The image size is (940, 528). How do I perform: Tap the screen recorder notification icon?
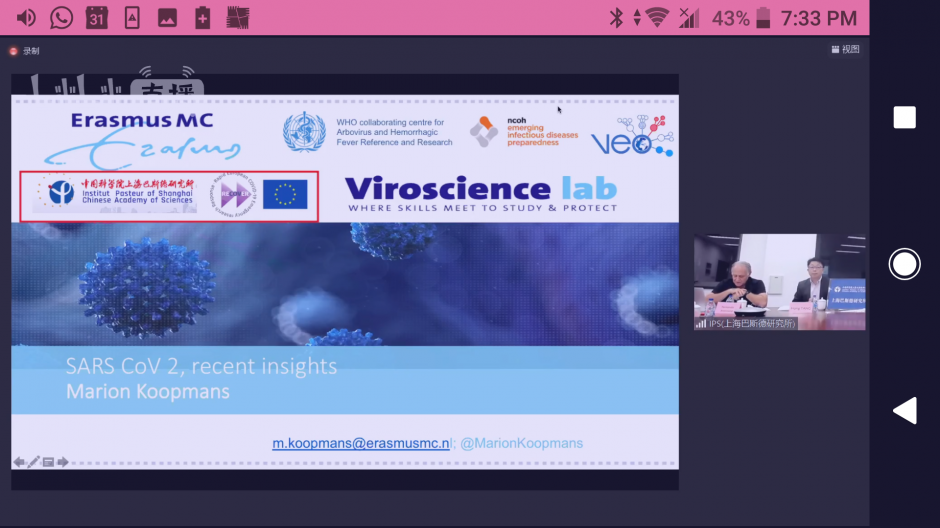pyautogui.click(x=237, y=18)
